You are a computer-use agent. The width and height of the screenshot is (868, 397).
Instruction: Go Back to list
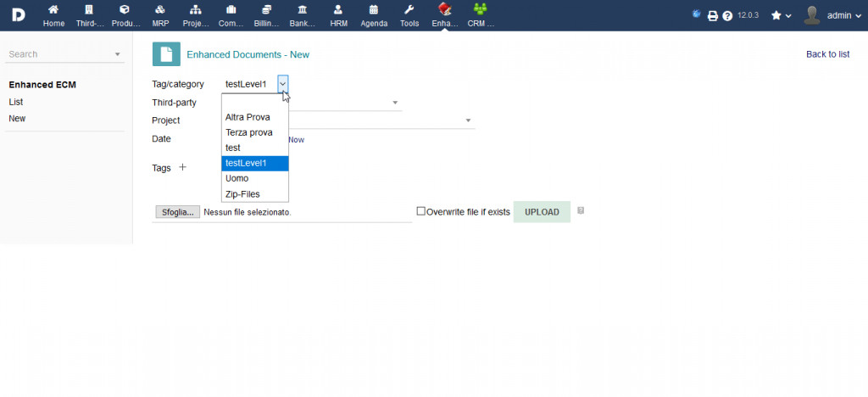click(x=827, y=54)
